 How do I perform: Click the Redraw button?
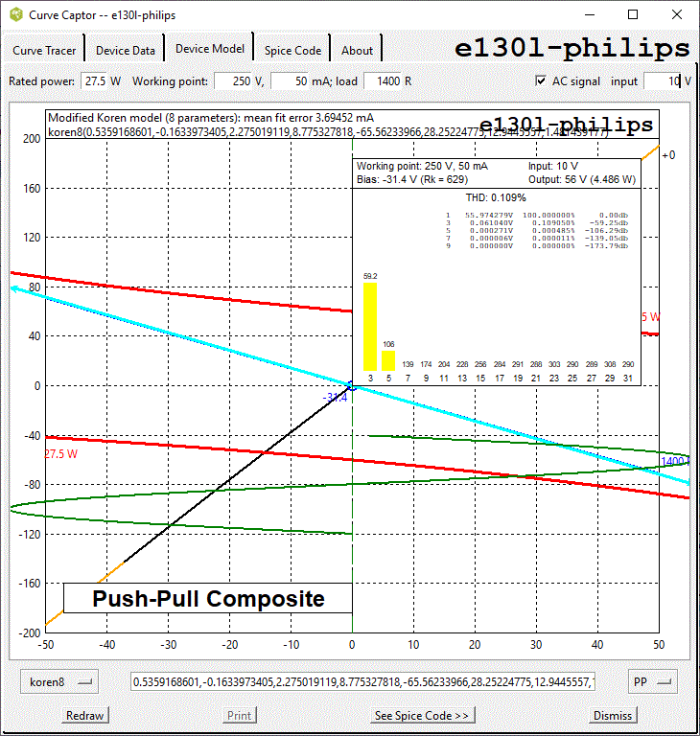click(84, 715)
